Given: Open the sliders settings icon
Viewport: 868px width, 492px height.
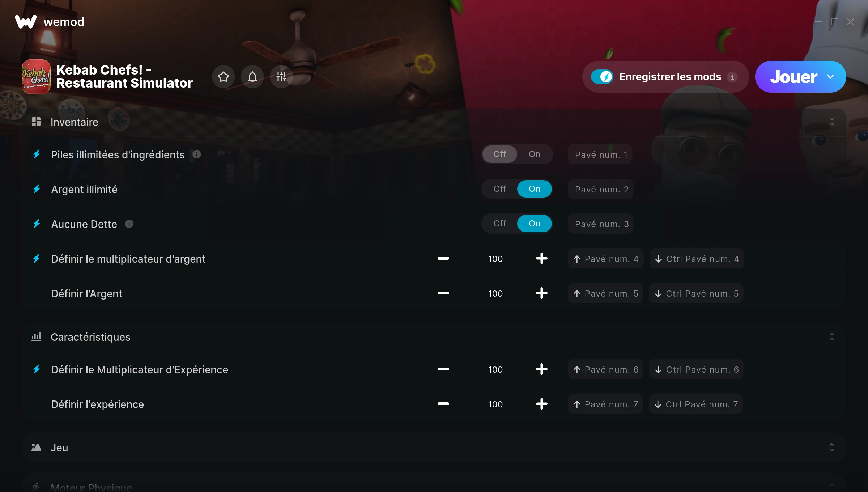Looking at the screenshot, I should [x=281, y=77].
